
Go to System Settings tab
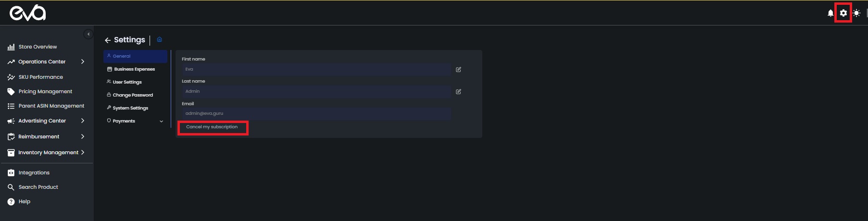[130, 108]
